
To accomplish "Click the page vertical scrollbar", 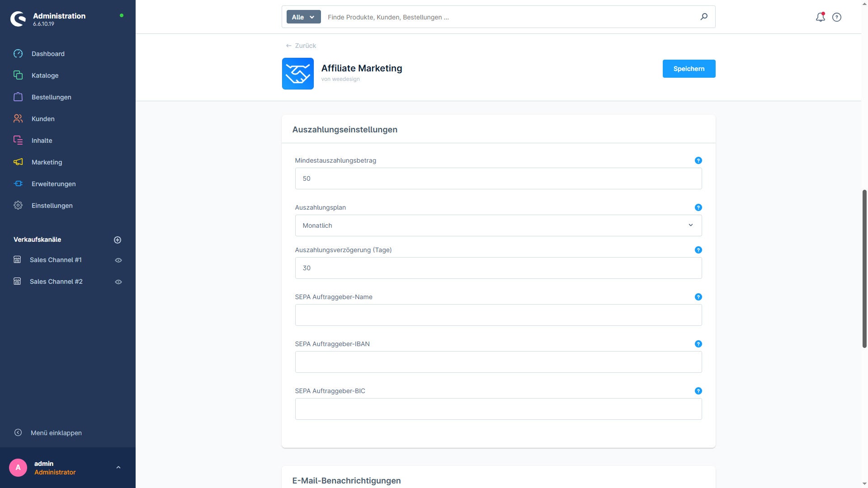I will point(864,269).
